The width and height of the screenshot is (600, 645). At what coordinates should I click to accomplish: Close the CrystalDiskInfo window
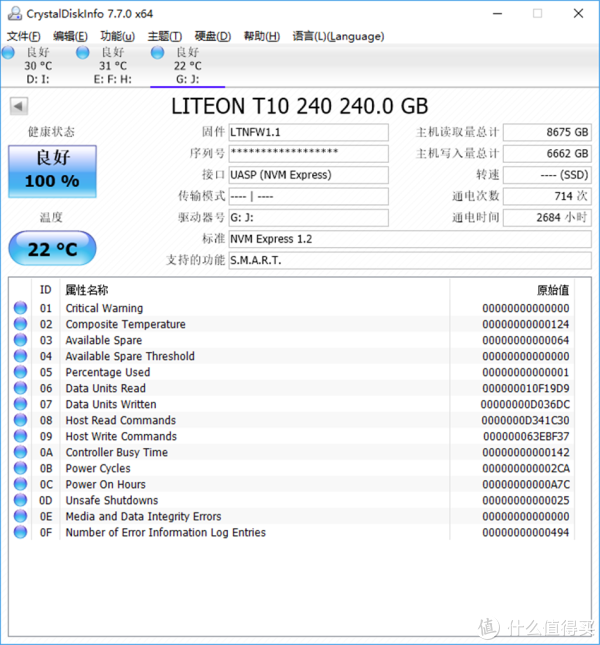pyautogui.click(x=578, y=14)
